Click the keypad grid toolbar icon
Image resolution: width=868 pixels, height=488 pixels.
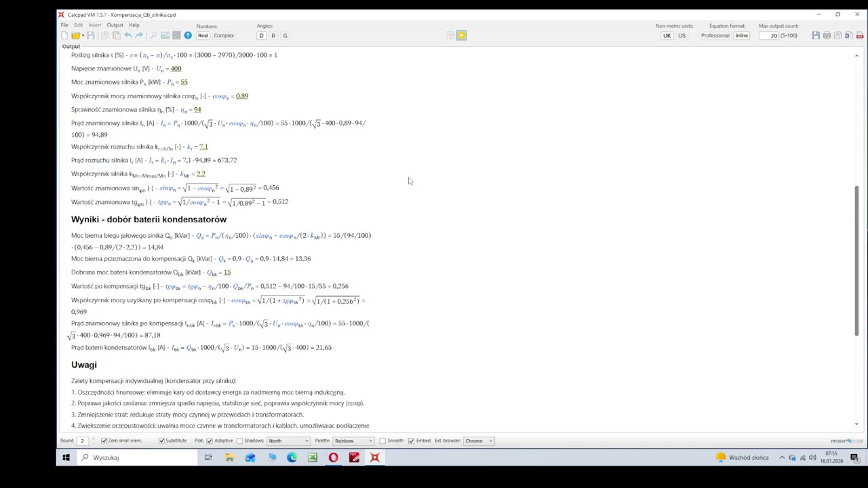point(176,35)
